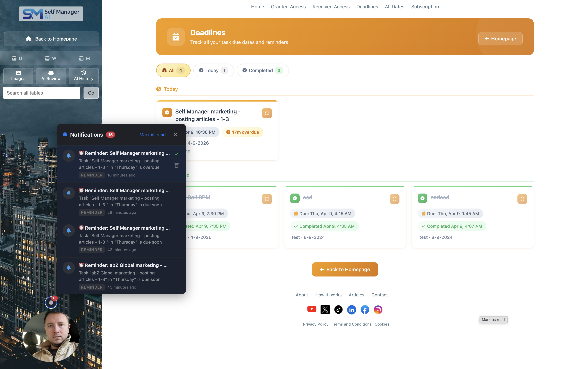Open the monthly calendar view M
Image resolution: width=588 pixels, height=369 pixels.
tap(85, 58)
